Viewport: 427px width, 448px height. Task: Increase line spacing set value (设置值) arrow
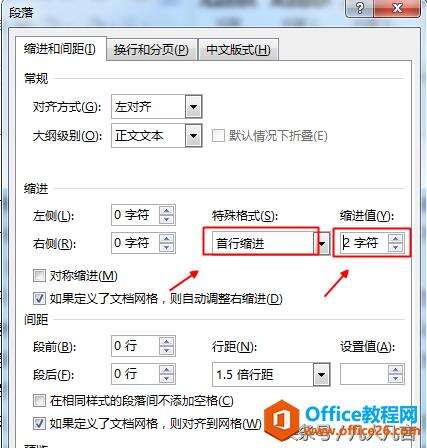pos(396,370)
